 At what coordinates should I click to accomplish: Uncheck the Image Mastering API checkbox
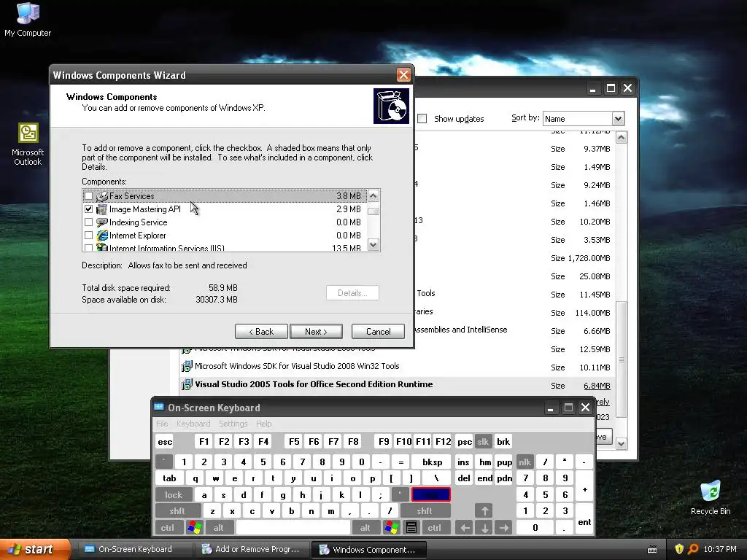(88, 209)
